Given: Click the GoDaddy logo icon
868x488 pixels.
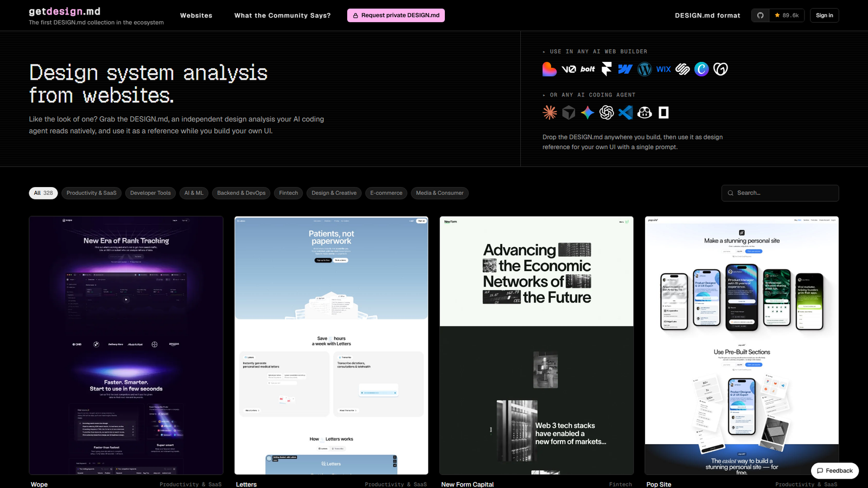Looking at the screenshot, I should pyautogui.click(x=720, y=69).
